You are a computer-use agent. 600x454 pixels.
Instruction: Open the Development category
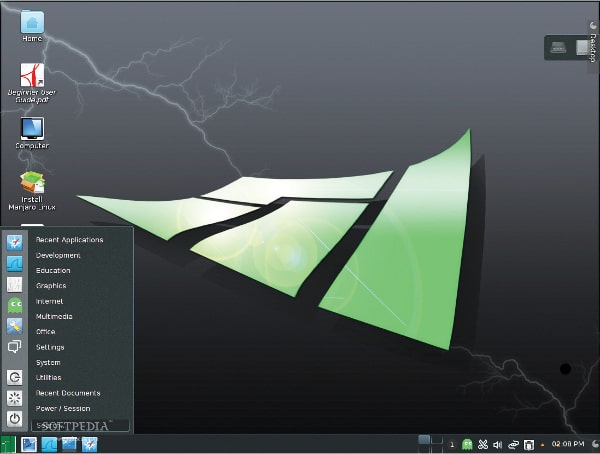coord(58,255)
